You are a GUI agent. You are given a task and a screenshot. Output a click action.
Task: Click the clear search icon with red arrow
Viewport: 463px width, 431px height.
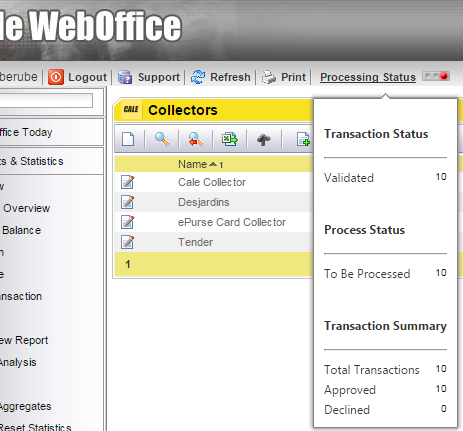click(x=196, y=139)
